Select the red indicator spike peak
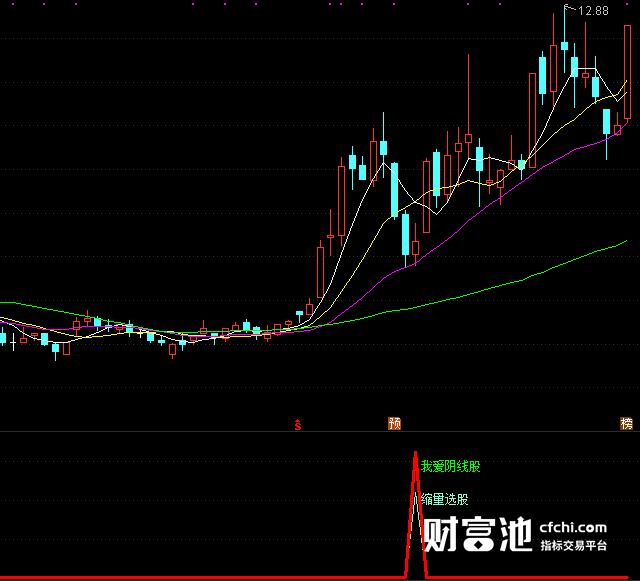This screenshot has width=640, height=581. click(416, 454)
